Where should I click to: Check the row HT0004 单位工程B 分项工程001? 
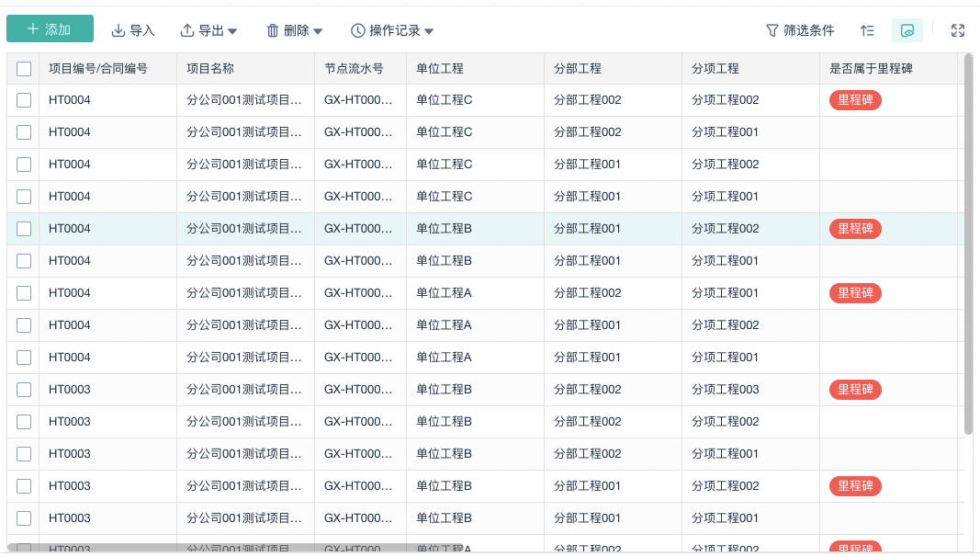[x=24, y=261]
